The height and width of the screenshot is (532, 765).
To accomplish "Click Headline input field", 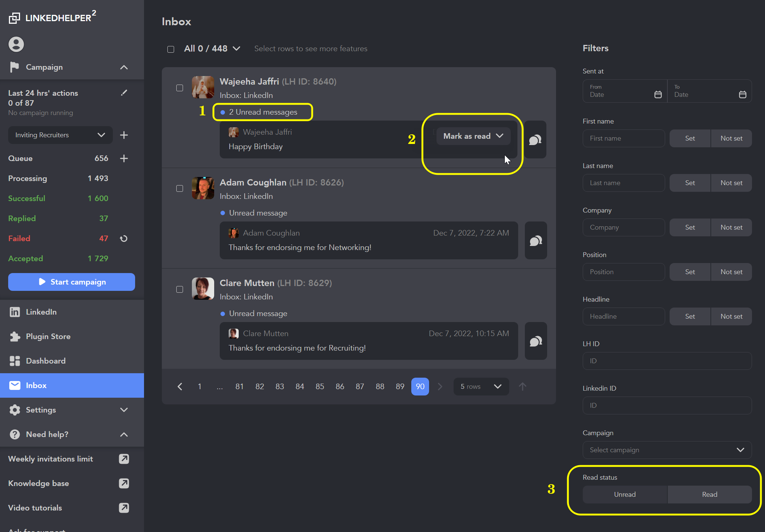I will click(x=624, y=316).
